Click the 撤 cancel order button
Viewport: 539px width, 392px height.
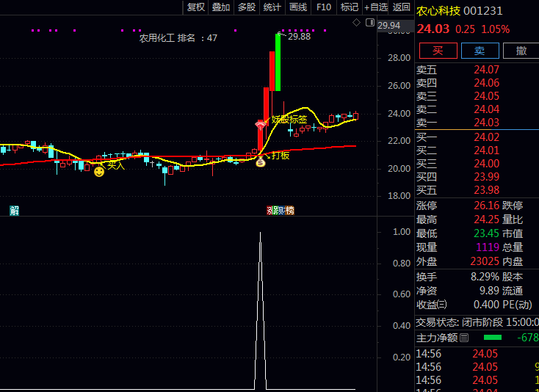(521, 51)
